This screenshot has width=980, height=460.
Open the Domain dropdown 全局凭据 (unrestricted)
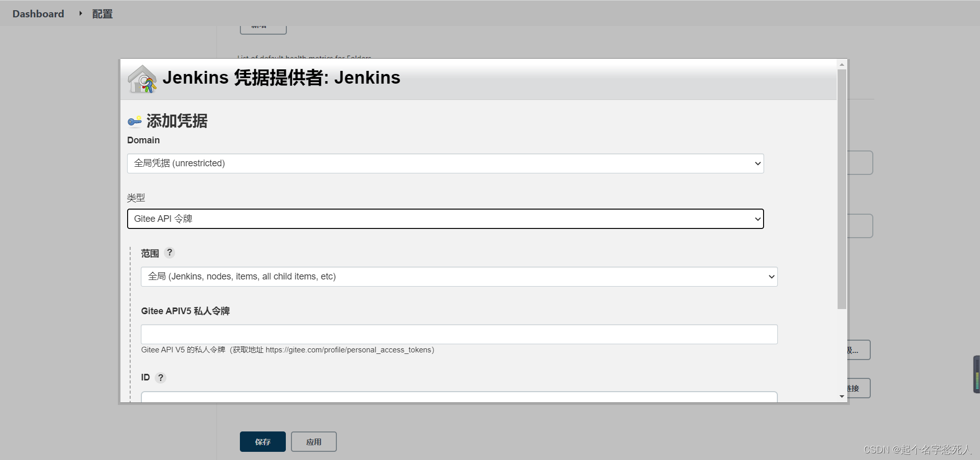click(x=445, y=163)
